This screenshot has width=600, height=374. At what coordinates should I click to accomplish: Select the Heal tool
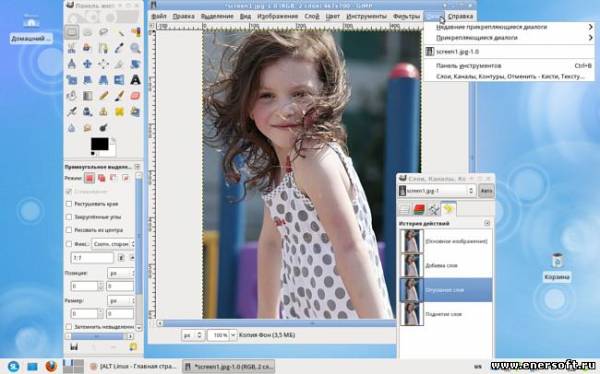(119, 112)
